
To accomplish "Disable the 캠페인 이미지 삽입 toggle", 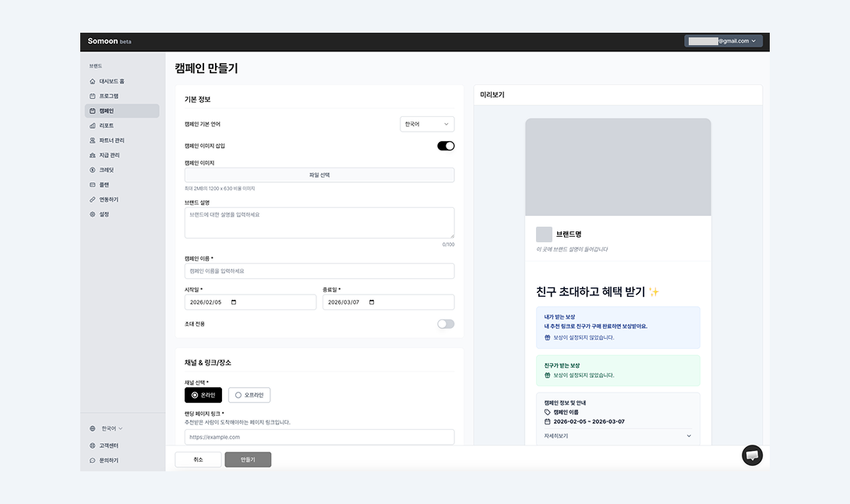I will pos(445,146).
